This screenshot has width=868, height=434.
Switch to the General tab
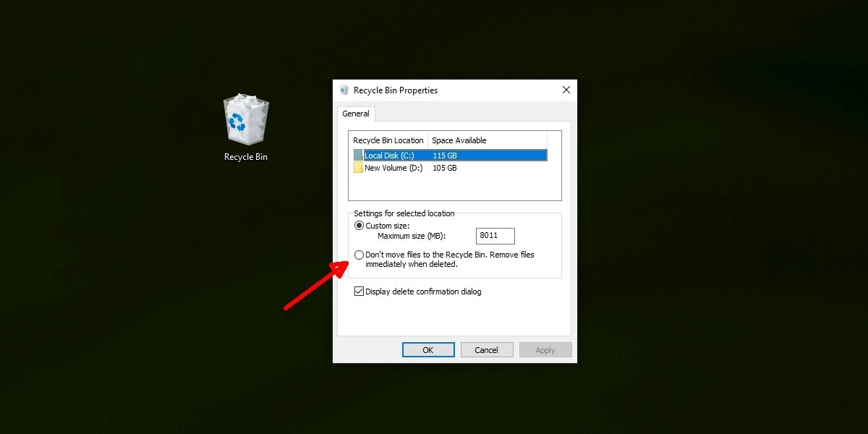pos(356,114)
